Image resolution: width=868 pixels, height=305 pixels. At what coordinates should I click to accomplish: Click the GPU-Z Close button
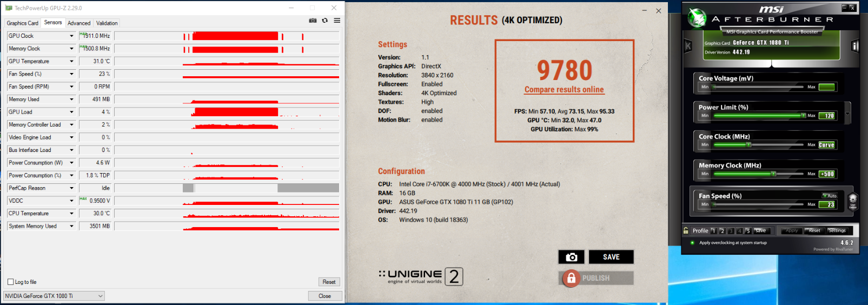324,296
